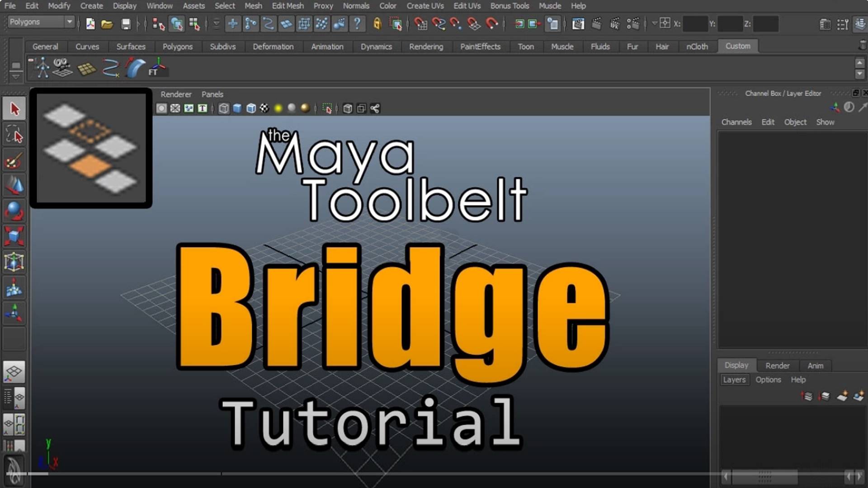Activate the Move tool cone icon
868x488 pixels.
pos(14,186)
